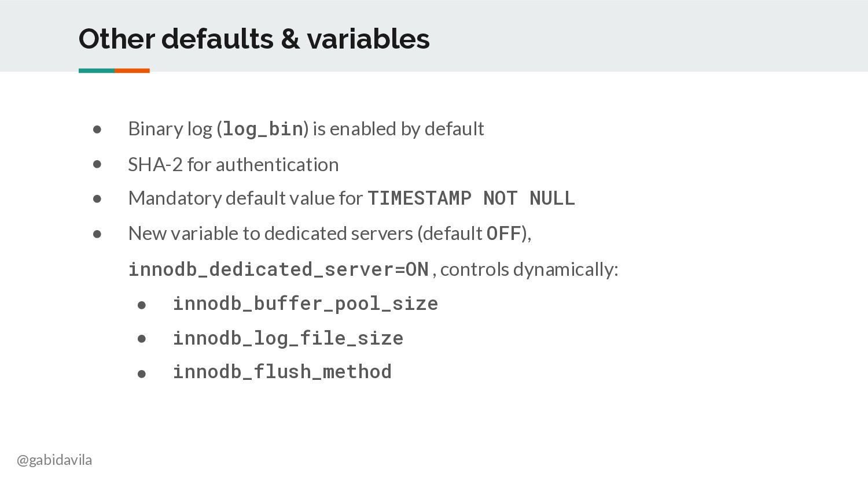Select the log_bin code text

point(263,129)
